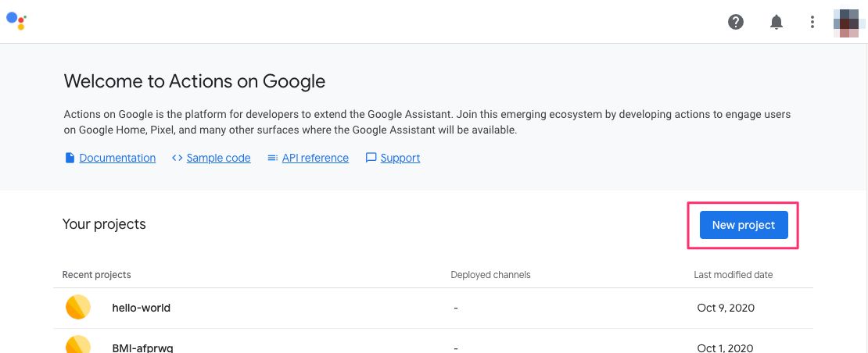Open the BMI-afprwg project
Screen dimensions: 868x353
142,348
